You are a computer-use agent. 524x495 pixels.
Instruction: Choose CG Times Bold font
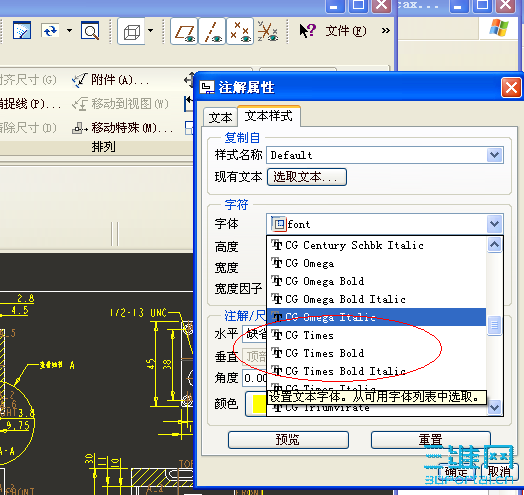point(376,353)
